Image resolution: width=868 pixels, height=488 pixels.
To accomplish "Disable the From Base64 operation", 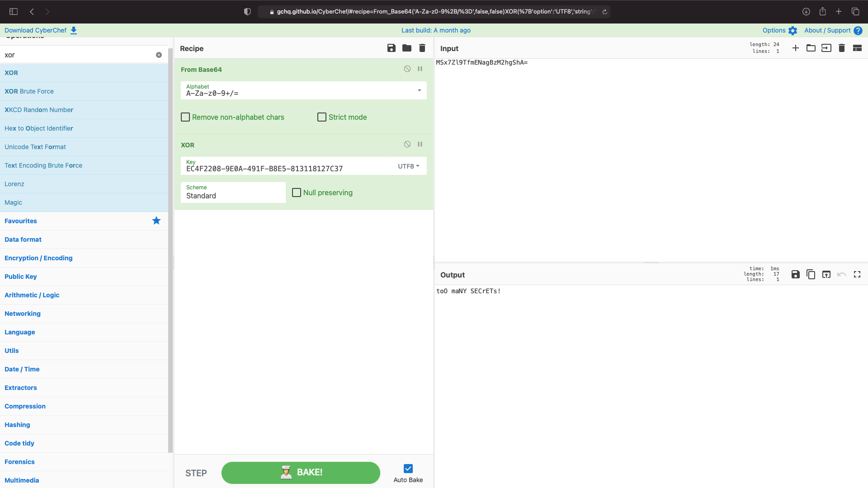I will [x=407, y=69].
